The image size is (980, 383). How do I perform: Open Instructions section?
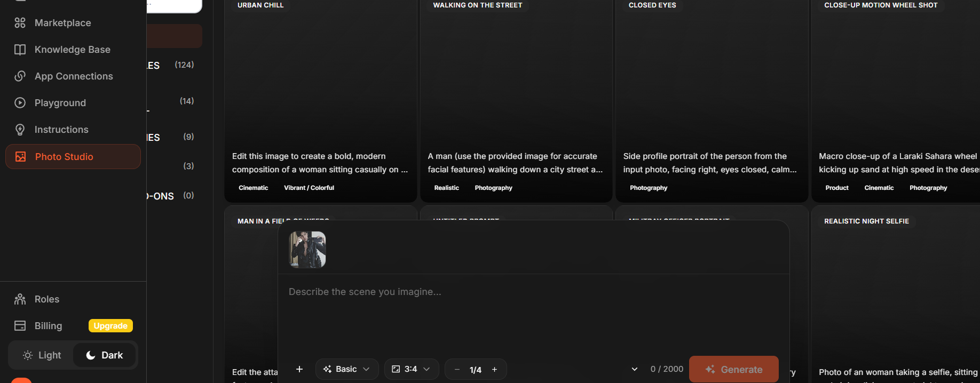(x=73, y=130)
